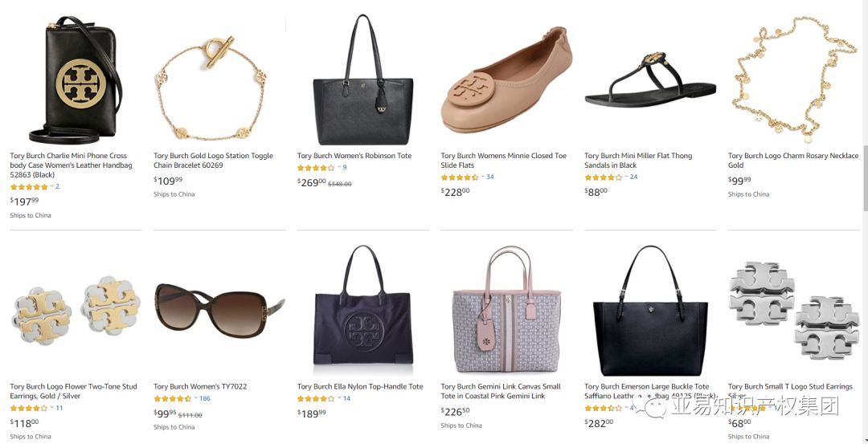Click stars under Minnie Closed Toe Slide Flats
This screenshot has width=868, height=444.
tap(459, 177)
